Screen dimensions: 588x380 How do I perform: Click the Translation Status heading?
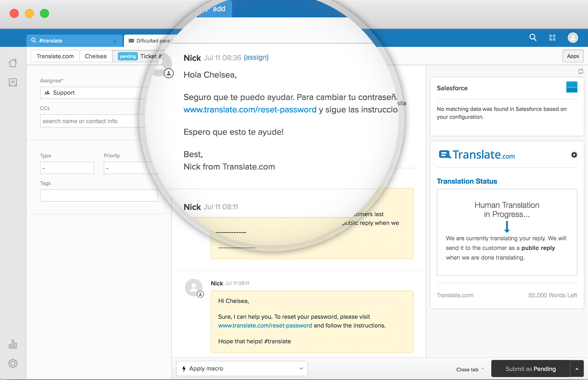pos(467,181)
